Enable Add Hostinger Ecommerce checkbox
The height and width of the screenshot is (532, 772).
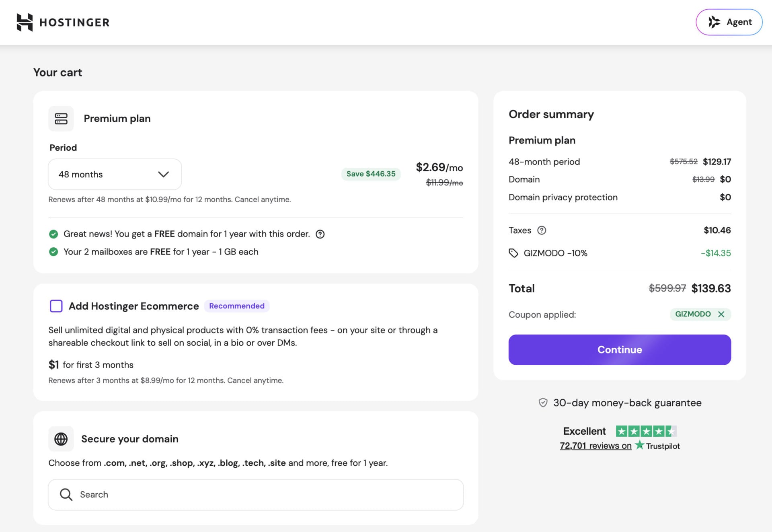click(x=56, y=306)
